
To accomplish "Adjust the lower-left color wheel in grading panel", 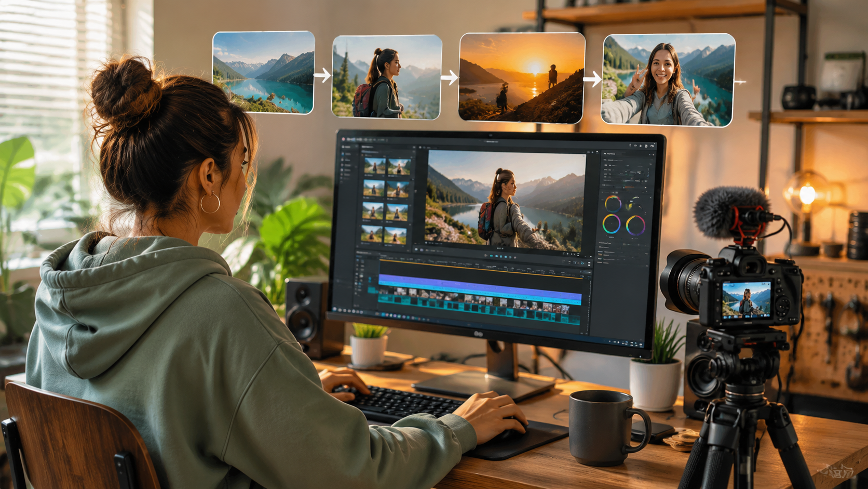I will 612,224.
